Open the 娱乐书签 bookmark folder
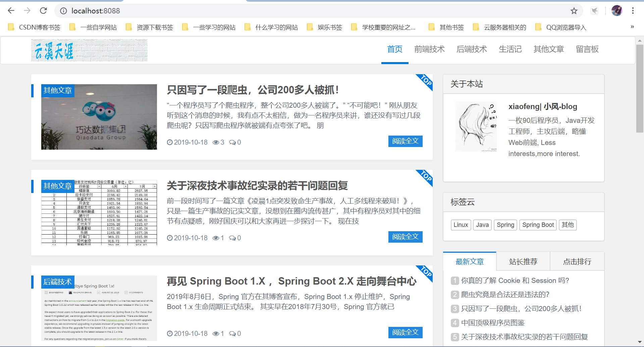Image resolution: width=644 pixels, height=347 pixels. click(x=325, y=27)
